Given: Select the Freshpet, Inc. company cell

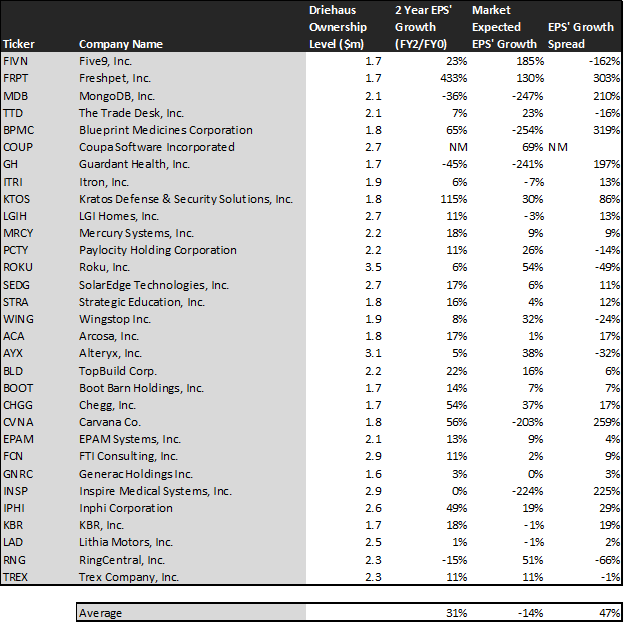Looking at the screenshot, I should pyautogui.click(x=115, y=78).
